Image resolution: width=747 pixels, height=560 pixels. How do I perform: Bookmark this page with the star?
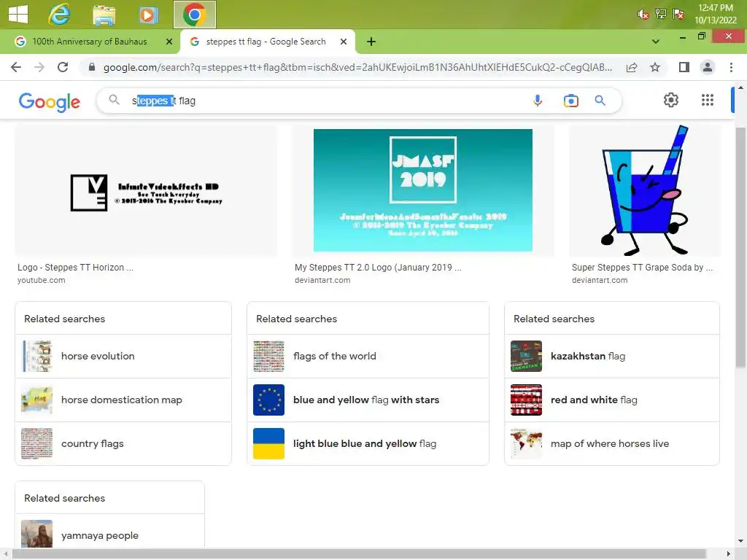click(x=655, y=68)
